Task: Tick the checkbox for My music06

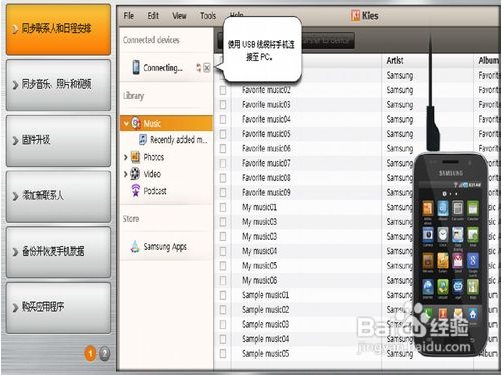Action: [223, 281]
